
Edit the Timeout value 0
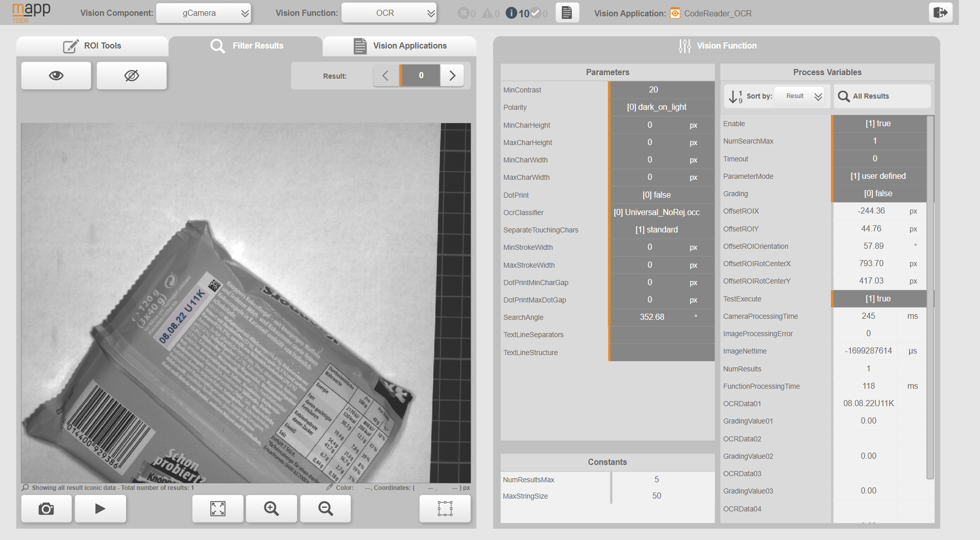(878, 159)
